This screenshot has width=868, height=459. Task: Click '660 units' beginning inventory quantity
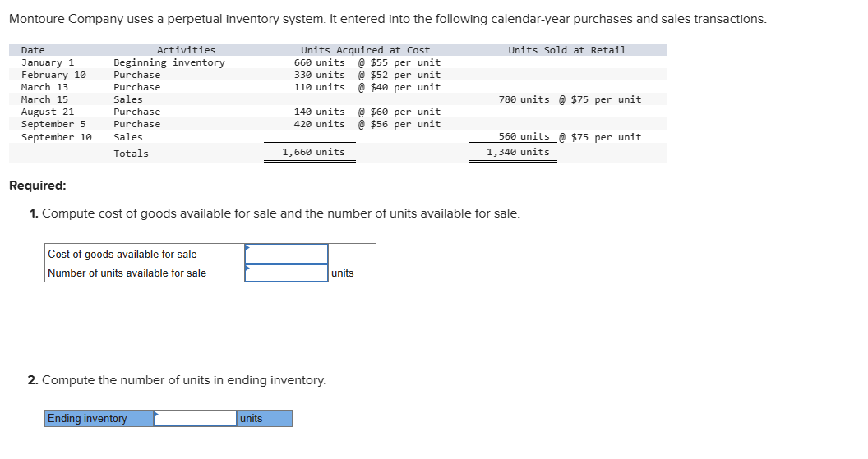coord(320,62)
